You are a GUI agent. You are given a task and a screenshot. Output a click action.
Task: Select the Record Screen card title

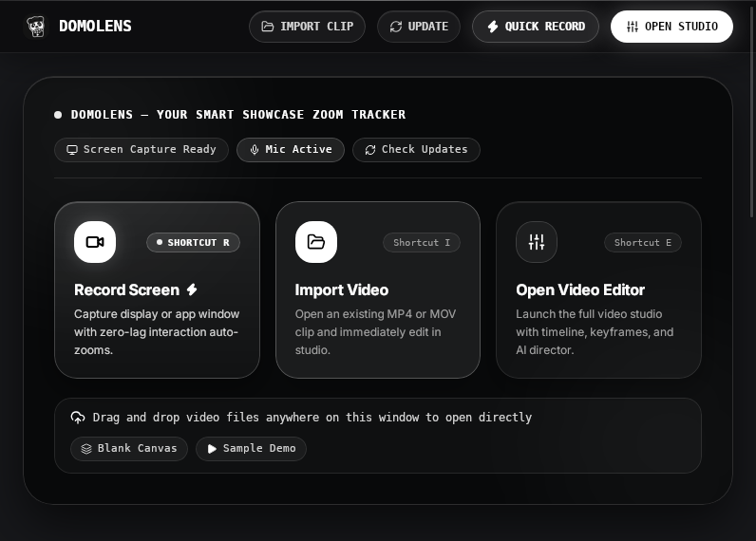tap(127, 289)
